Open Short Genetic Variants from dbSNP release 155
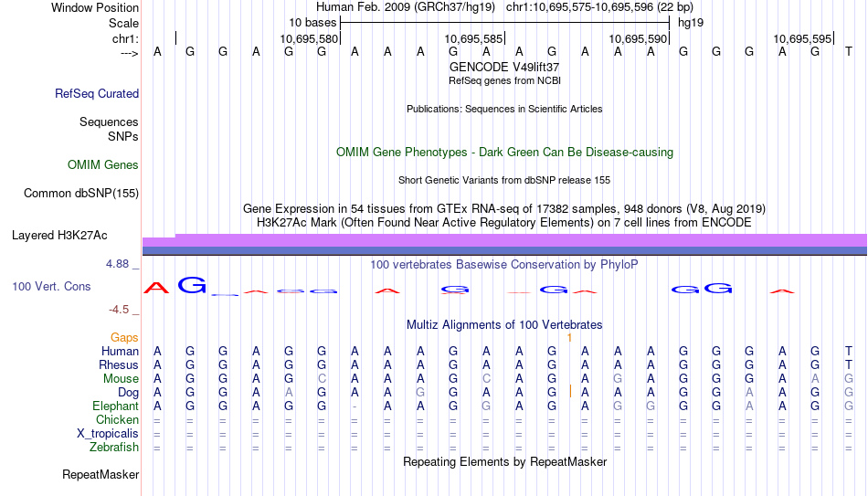 coord(504,181)
